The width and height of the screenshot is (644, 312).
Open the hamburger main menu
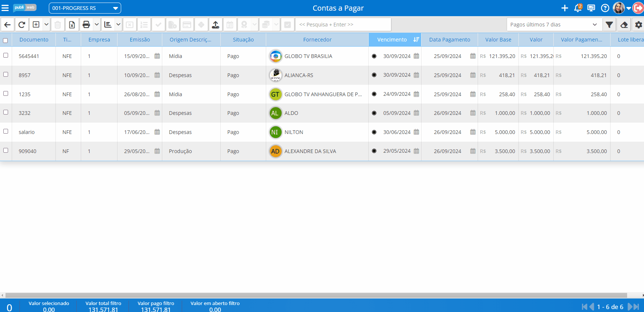[5, 8]
